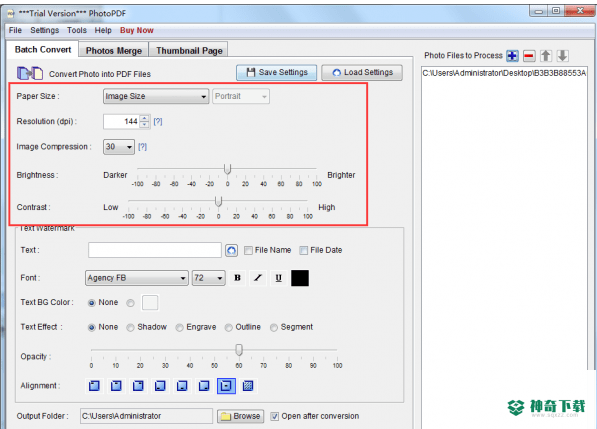Select the color option for Text BG Color
This screenshot has height=429, width=597.
[131, 303]
